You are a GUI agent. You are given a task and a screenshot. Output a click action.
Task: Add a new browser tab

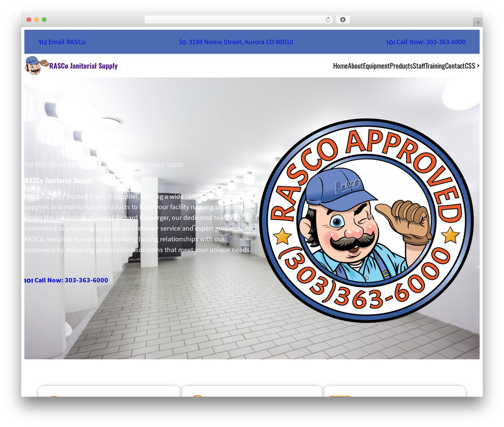(478, 22)
